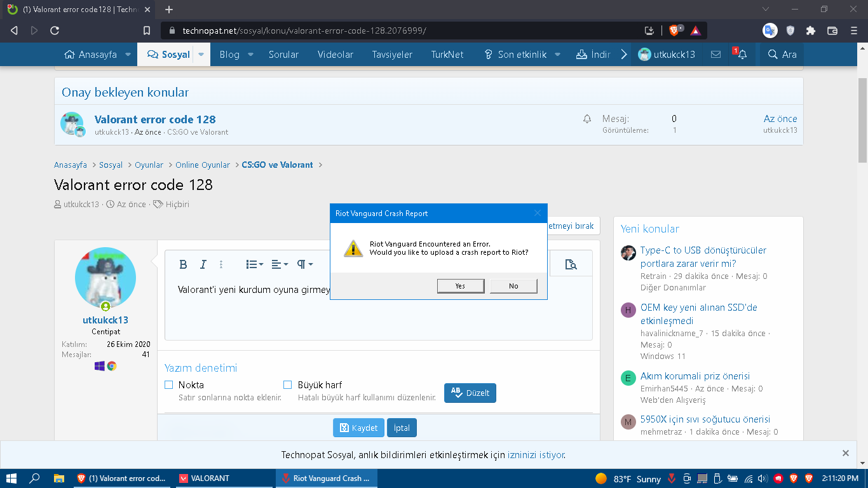The height and width of the screenshot is (488, 868).
Task: Open the Blog menu item
Action: click(229, 55)
